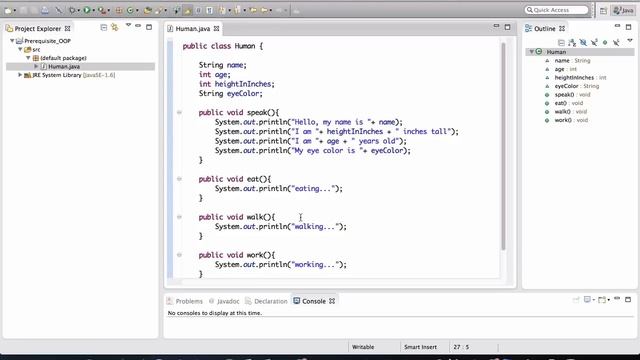
Task: Select the Outline tab
Action: (x=545, y=29)
